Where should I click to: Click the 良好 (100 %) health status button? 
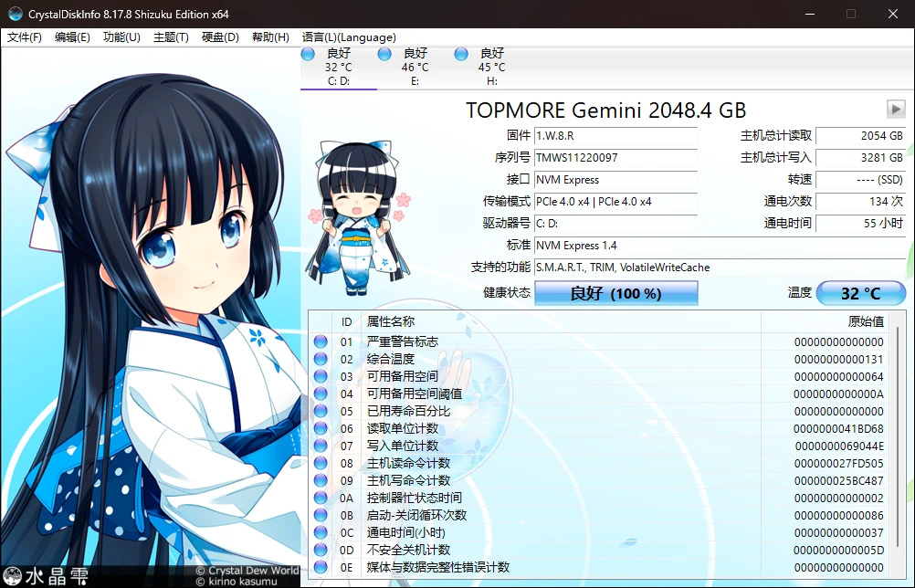click(x=616, y=293)
